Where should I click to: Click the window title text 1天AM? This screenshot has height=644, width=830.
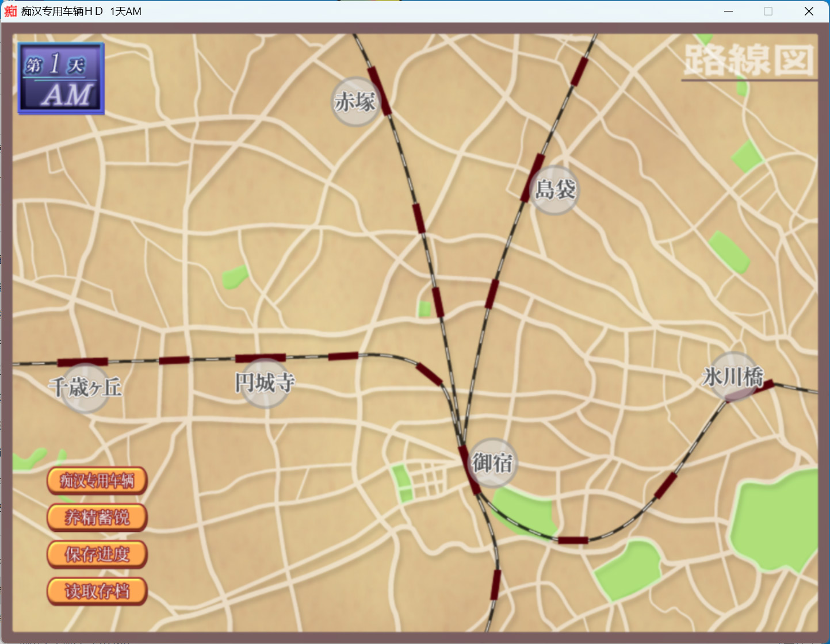(x=125, y=11)
